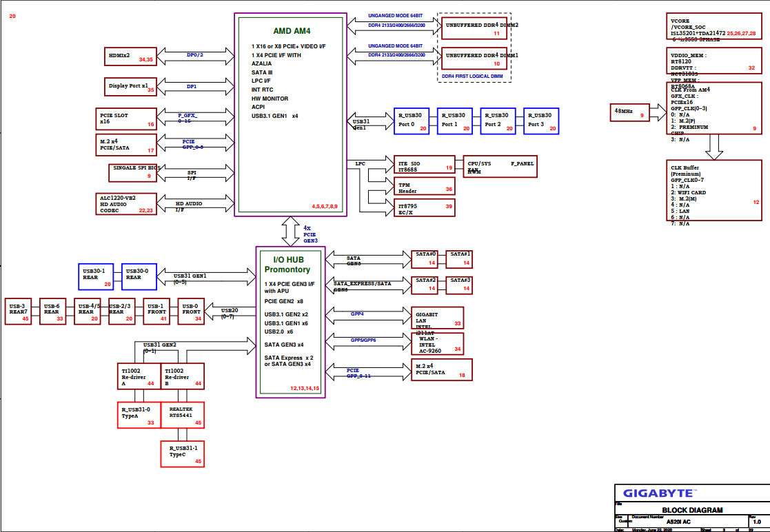Select the USB30-0 REAR block
The height and width of the screenshot is (532, 770).
click(x=139, y=277)
